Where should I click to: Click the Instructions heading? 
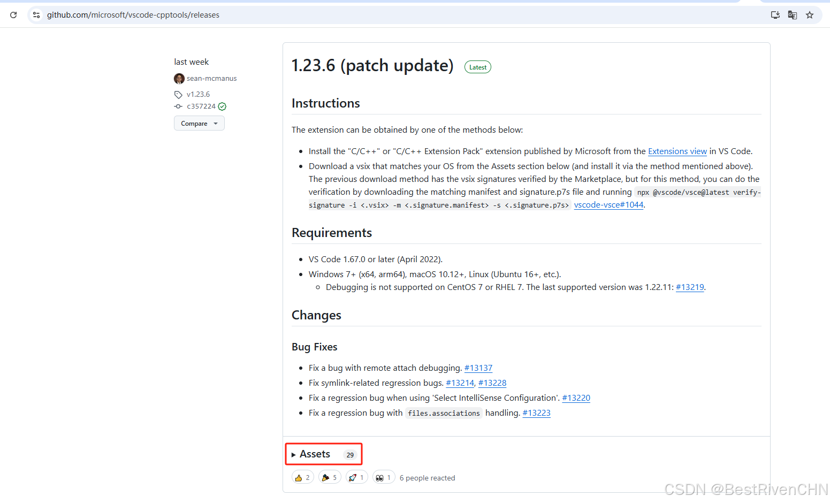tap(326, 103)
